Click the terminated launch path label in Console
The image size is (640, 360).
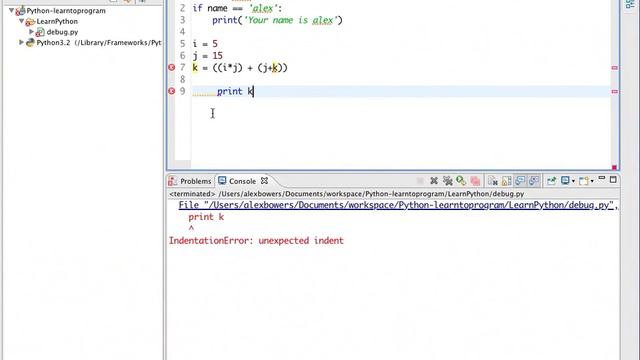click(347, 194)
